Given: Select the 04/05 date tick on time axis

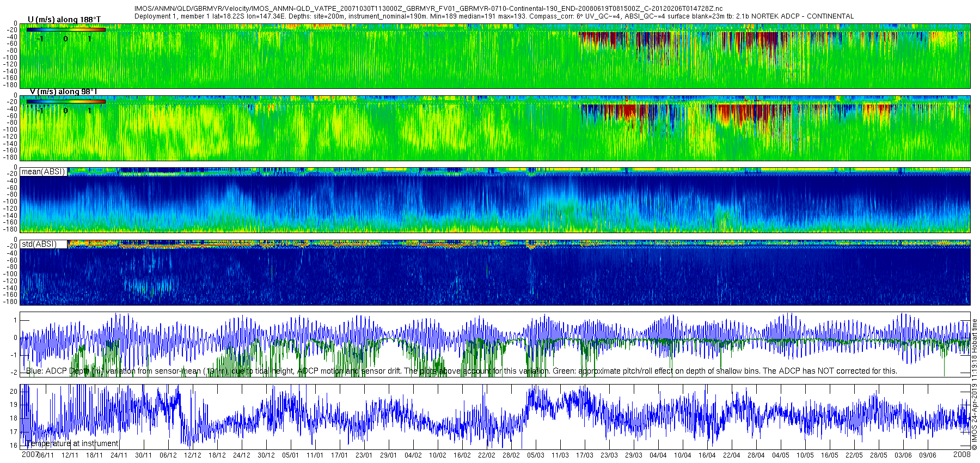Looking at the screenshot, I should coord(781,455).
